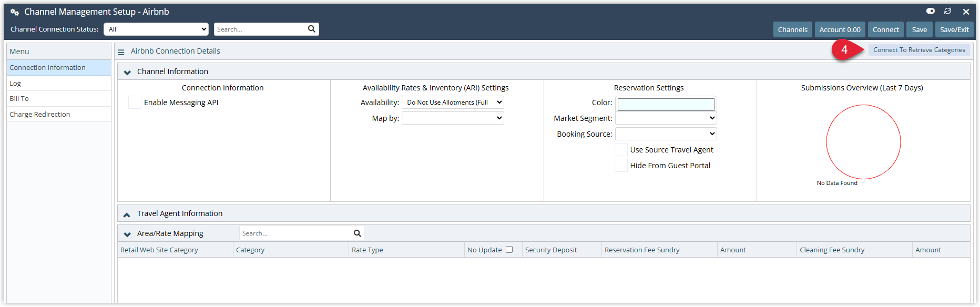The image size is (980, 307).
Task: Click the magnifier in Area/Rate Mapping search
Action: point(358,233)
